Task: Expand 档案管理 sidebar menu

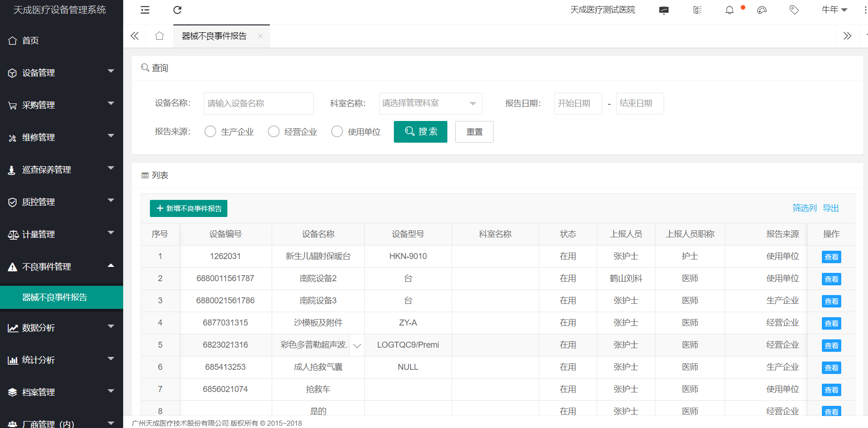Action: point(61,392)
